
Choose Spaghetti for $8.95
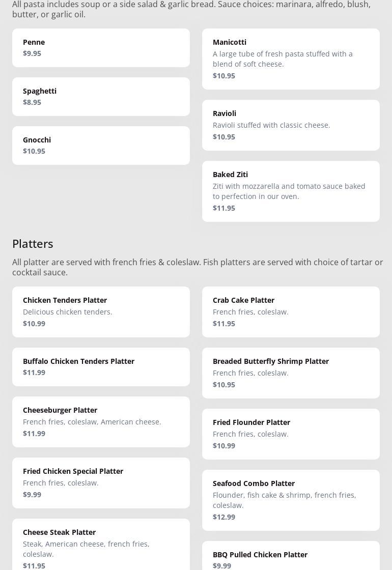pos(101,97)
